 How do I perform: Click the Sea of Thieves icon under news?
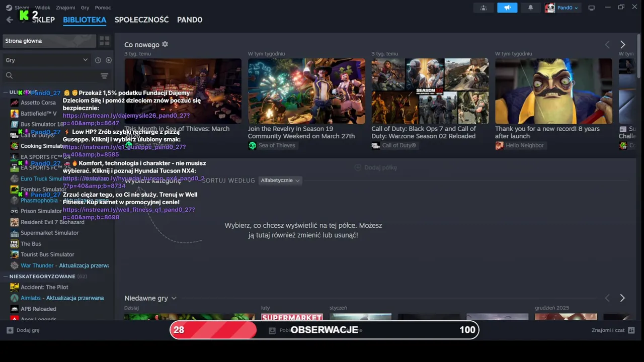(252, 145)
